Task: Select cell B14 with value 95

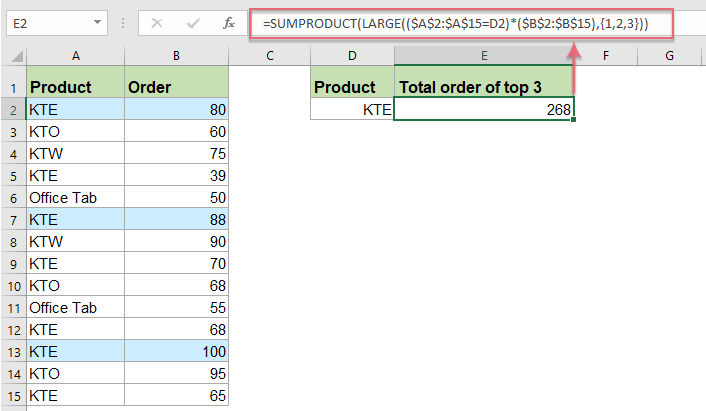Action: (x=175, y=373)
